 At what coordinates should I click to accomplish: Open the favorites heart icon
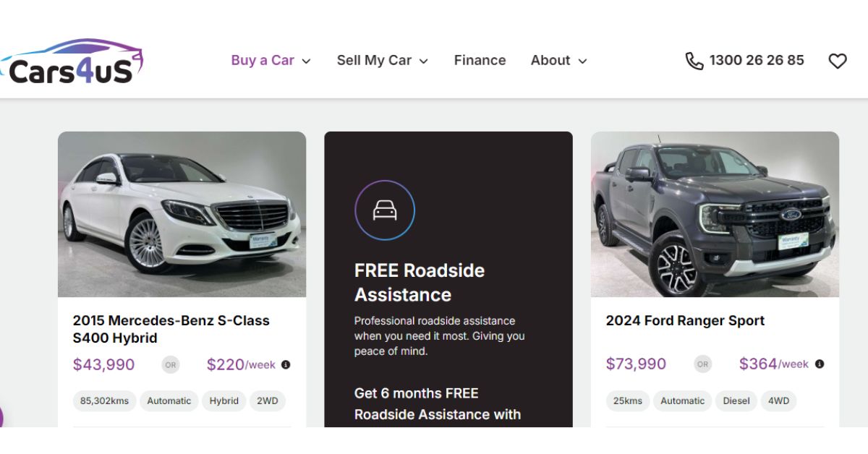coord(838,61)
